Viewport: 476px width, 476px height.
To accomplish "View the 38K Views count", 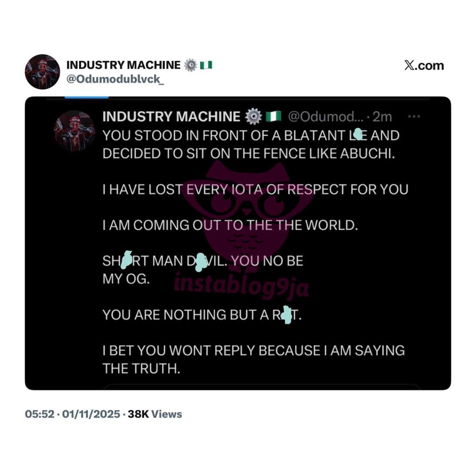I will coord(155,414).
